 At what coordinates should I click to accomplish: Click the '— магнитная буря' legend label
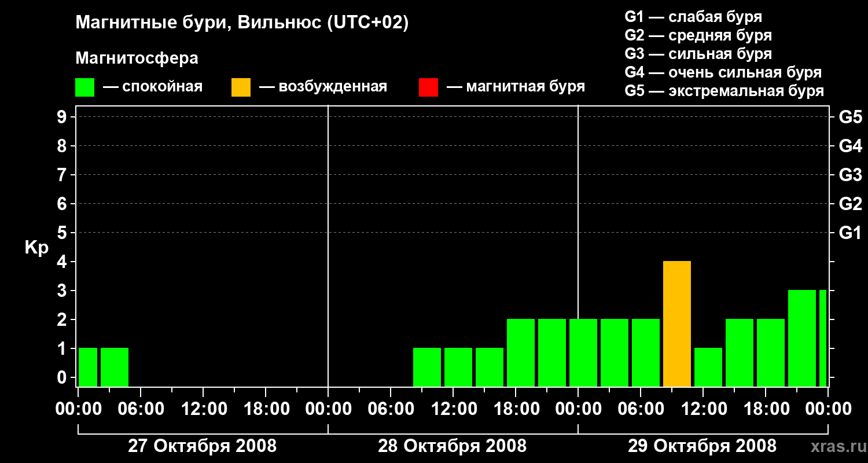pos(516,87)
